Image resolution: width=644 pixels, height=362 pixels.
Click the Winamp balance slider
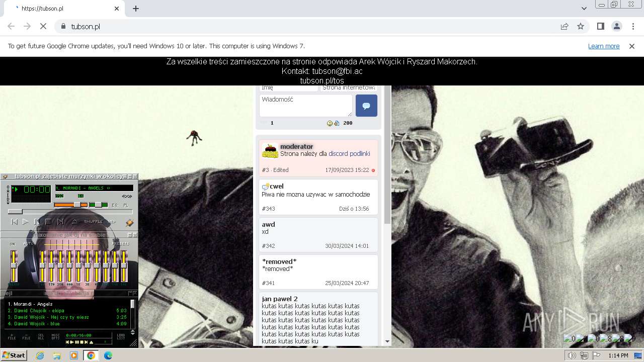click(x=99, y=205)
